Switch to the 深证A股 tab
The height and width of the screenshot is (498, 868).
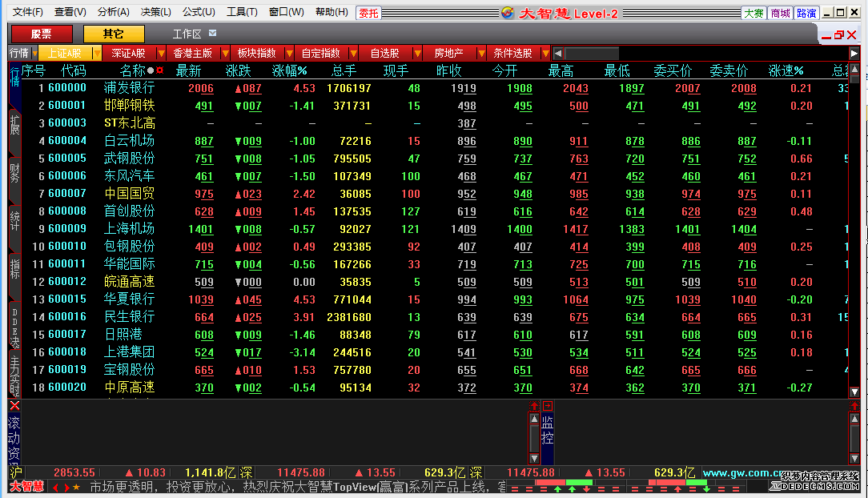coord(128,53)
